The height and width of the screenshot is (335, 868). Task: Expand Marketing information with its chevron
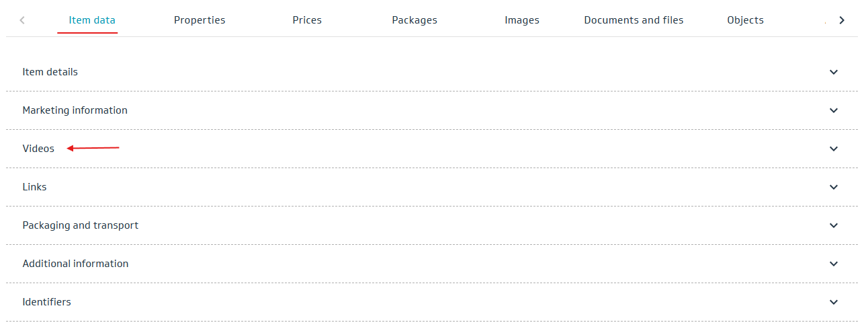pyautogui.click(x=834, y=110)
